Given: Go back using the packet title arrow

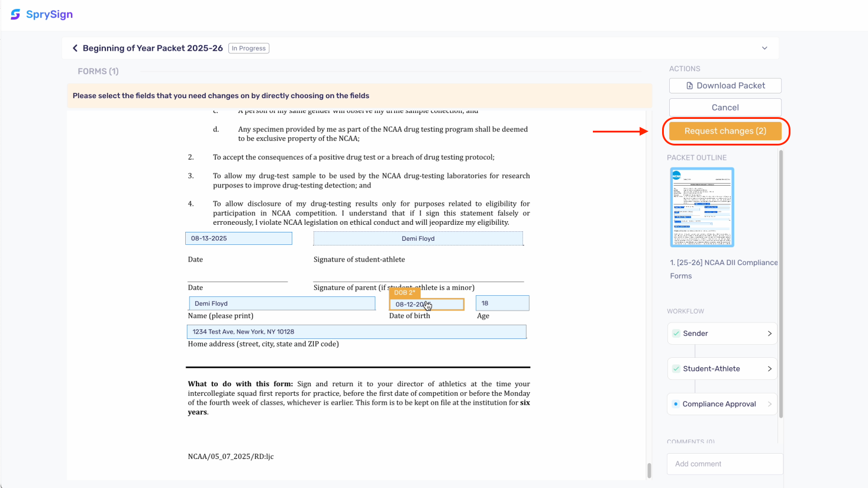Looking at the screenshot, I should pos(75,49).
